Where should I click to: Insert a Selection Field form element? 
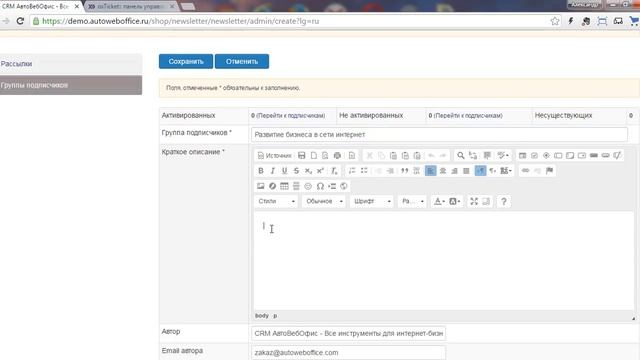(582, 156)
